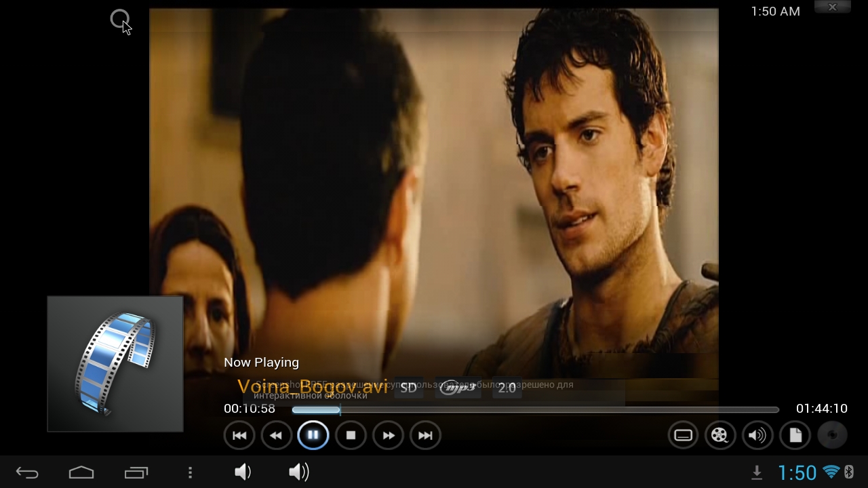
Task: Raise volume with navigation bar speaker
Action: pyautogui.click(x=298, y=472)
